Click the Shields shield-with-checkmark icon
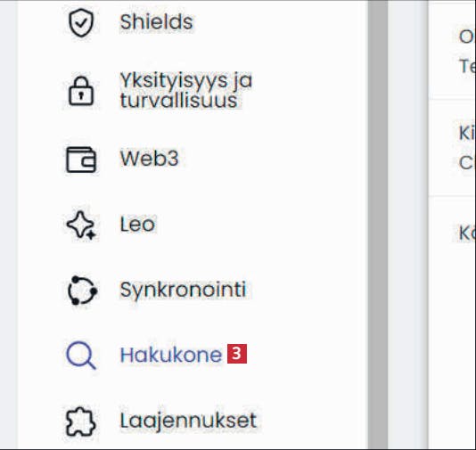Viewport: 476px width, 450px height. pyautogui.click(x=81, y=23)
